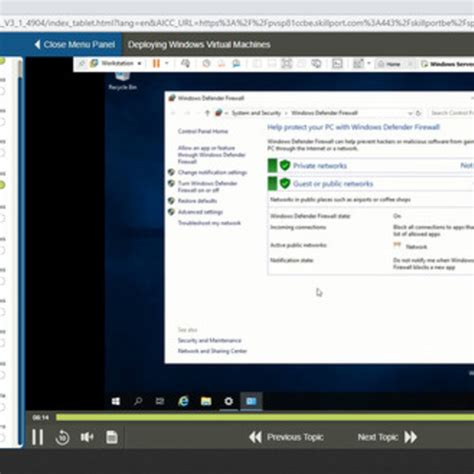Viewport: 474px width, 474px height.
Task: Click the green video progress bar
Action: click(265, 417)
